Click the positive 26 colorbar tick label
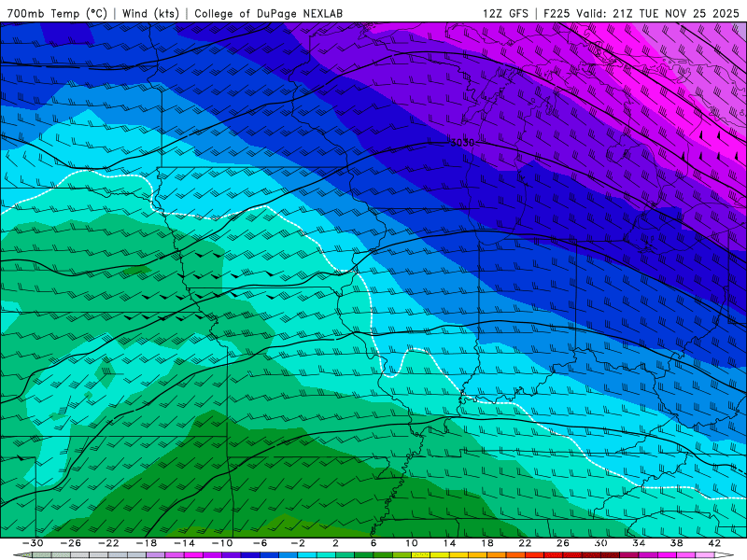This screenshot has width=747, height=560. coord(563,543)
